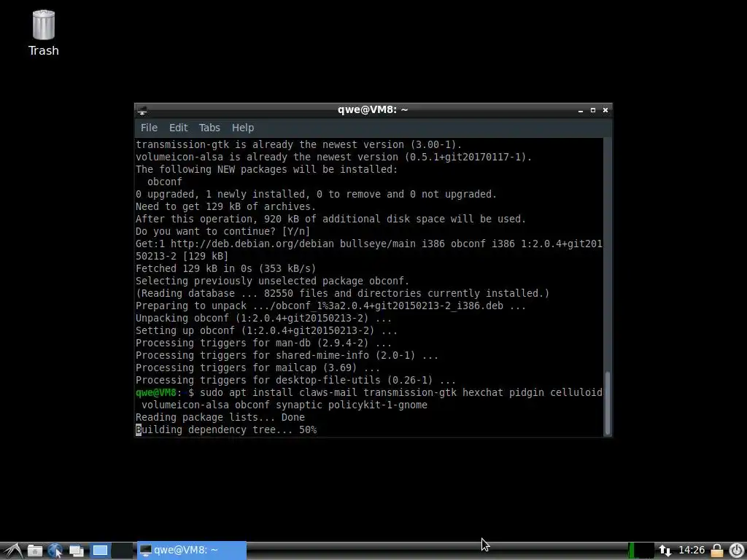Click the CPU usage monitor graph
The image size is (747, 560).
click(640, 551)
